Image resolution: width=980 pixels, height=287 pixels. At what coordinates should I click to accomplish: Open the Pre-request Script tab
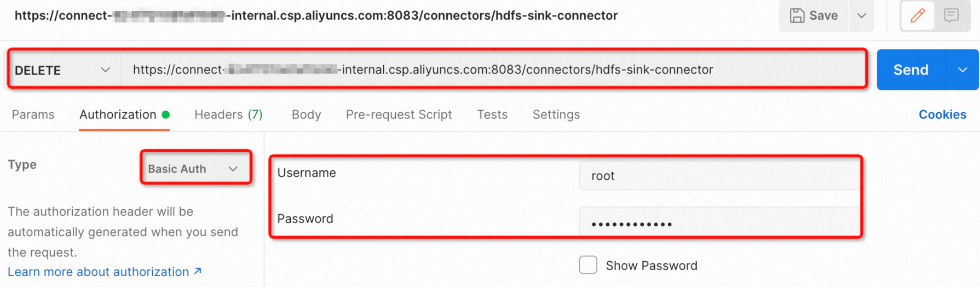399,114
